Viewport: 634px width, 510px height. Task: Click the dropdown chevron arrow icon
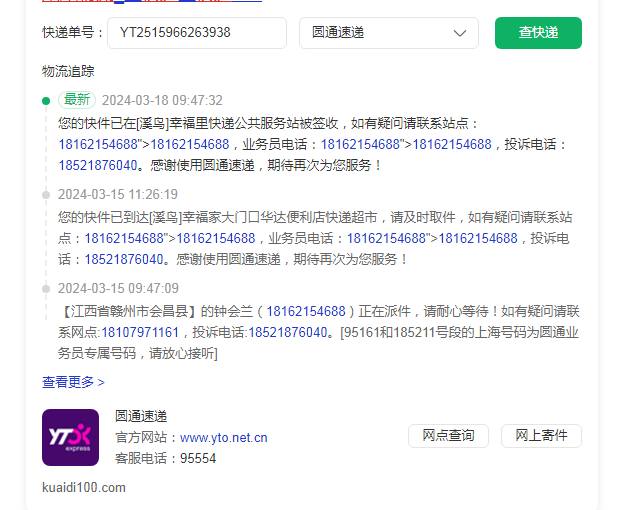pos(460,33)
